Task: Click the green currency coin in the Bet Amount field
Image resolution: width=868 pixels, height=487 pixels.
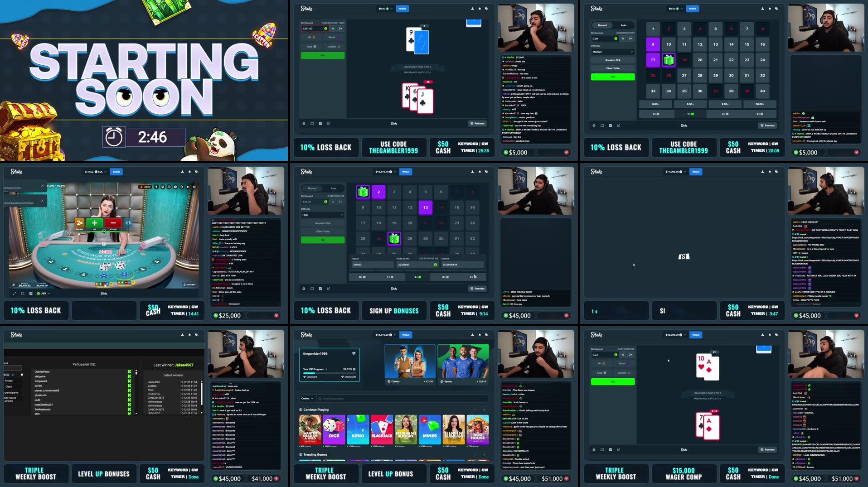Action: pos(616,39)
